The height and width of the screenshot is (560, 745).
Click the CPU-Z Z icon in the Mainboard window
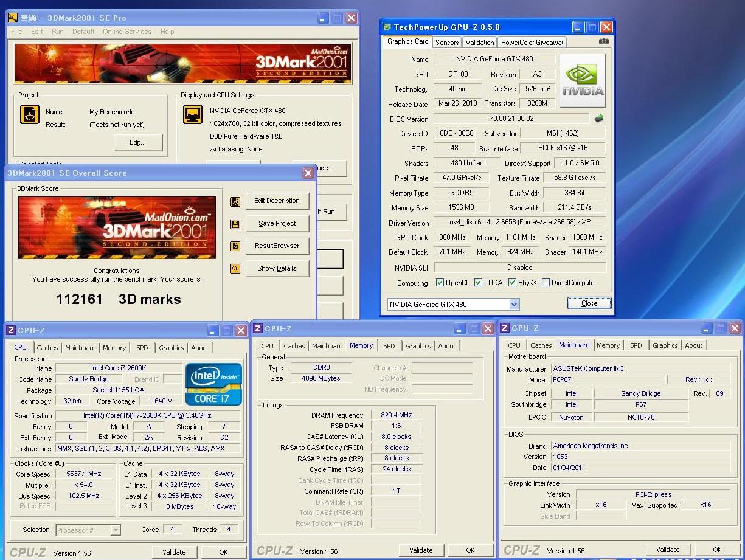(x=505, y=328)
